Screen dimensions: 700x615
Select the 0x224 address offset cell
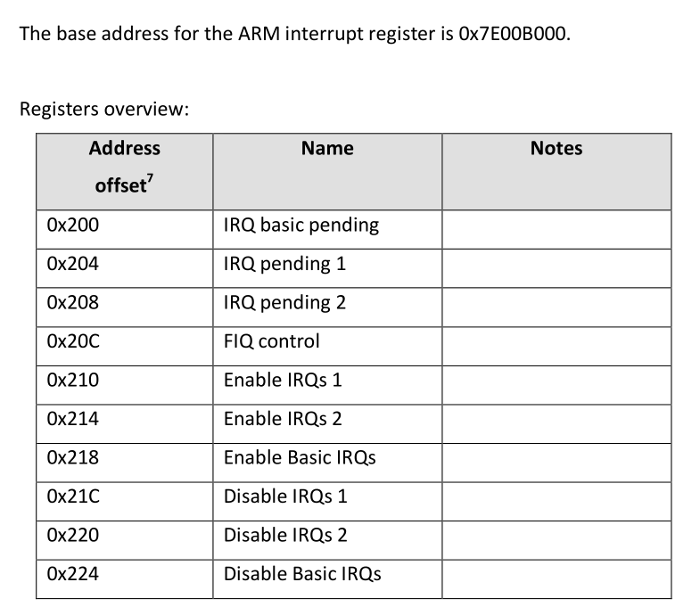click(72, 574)
